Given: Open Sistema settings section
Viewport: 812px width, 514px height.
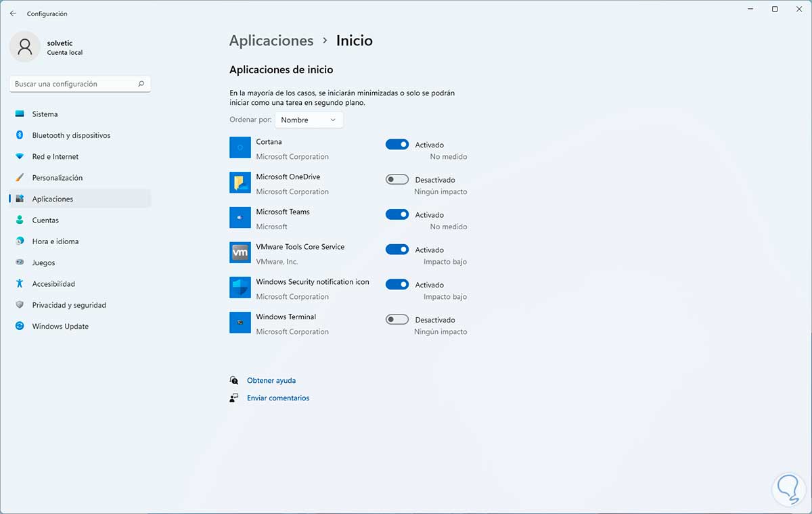Looking at the screenshot, I should (x=80, y=114).
